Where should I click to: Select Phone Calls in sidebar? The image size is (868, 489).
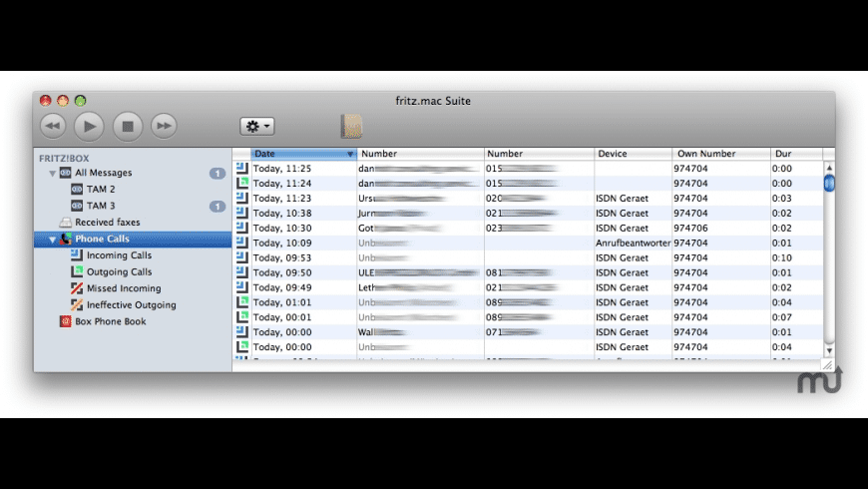[133, 240]
